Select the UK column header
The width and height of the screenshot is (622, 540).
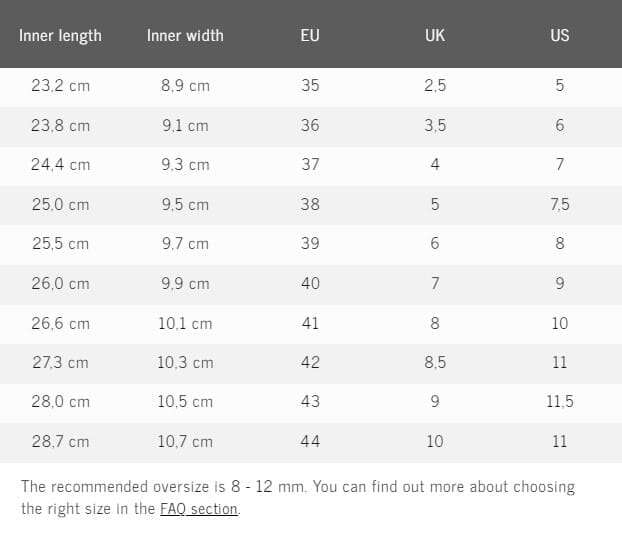coord(435,35)
